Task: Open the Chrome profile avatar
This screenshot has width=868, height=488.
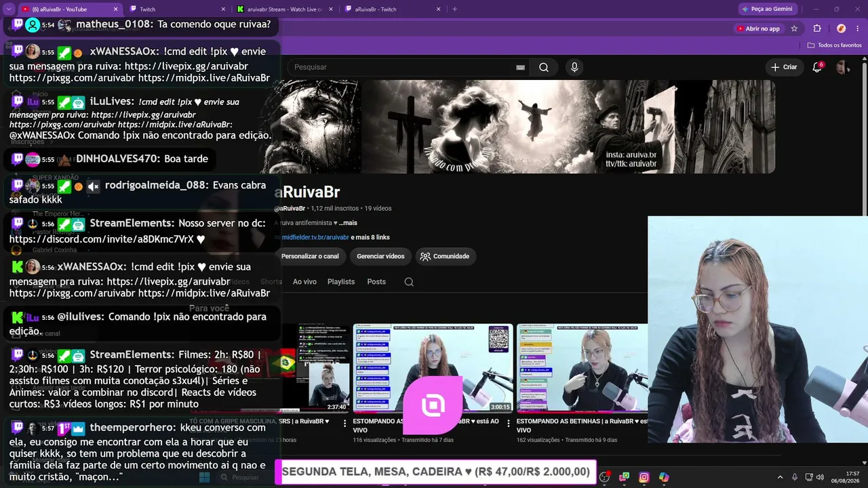Action: (841, 28)
